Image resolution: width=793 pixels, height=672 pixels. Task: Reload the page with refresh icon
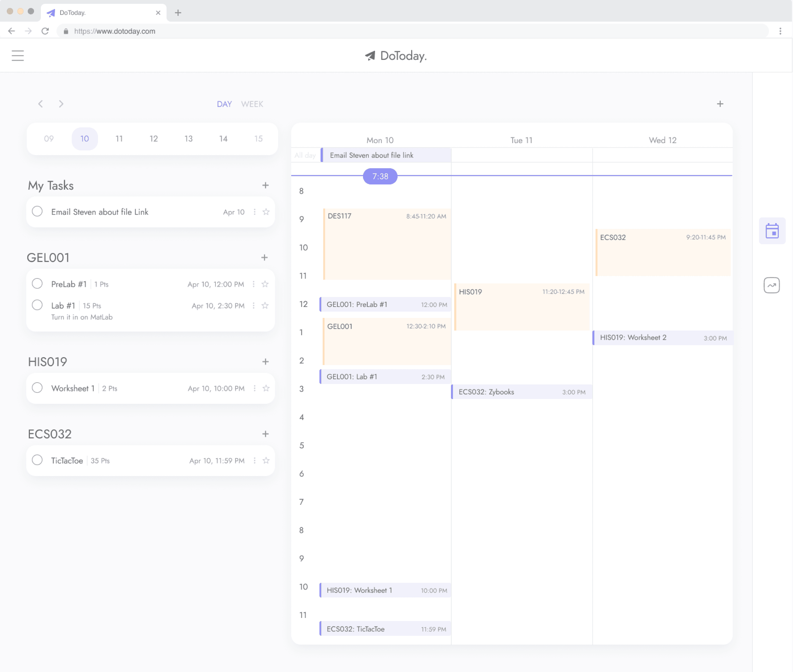(45, 31)
